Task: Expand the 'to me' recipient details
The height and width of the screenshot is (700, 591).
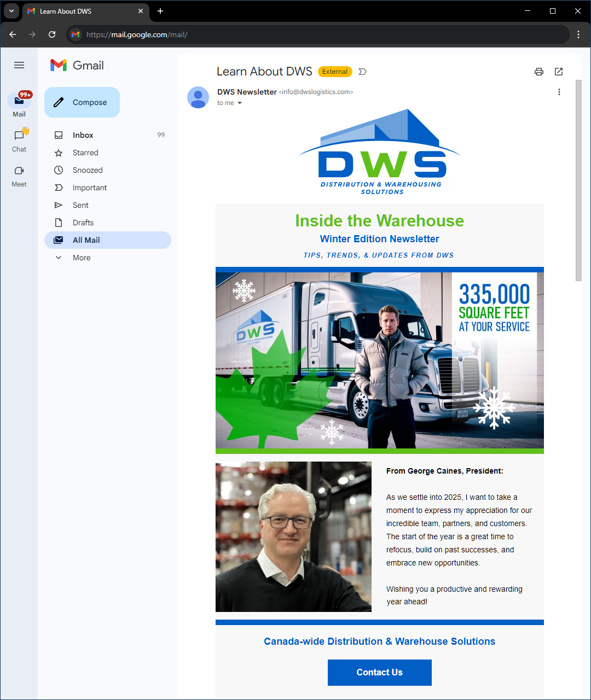Action: pyautogui.click(x=230, y=103)
